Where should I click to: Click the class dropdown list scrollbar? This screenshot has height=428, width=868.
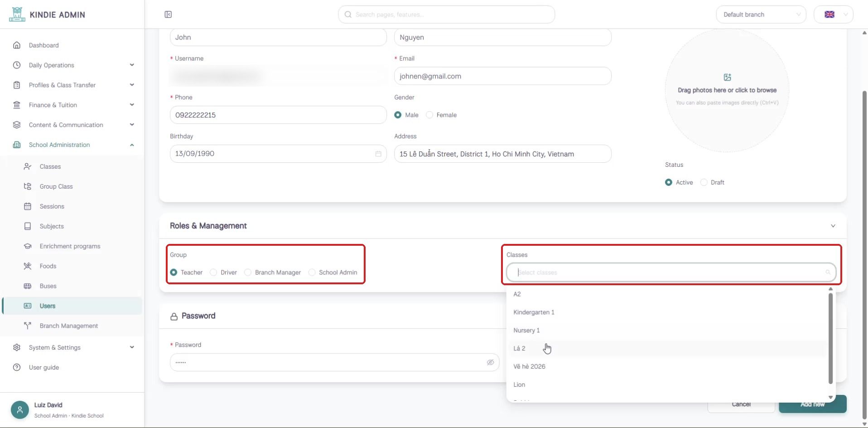coord(830,338)
